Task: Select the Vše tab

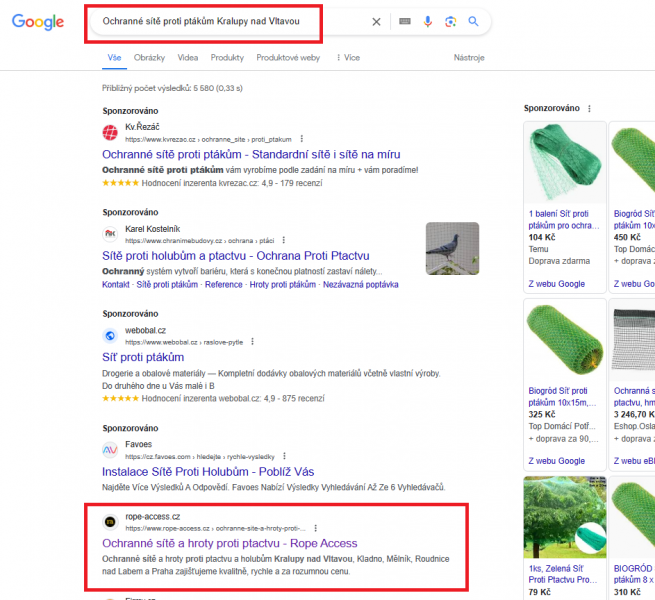Action: tap(114, 58)
